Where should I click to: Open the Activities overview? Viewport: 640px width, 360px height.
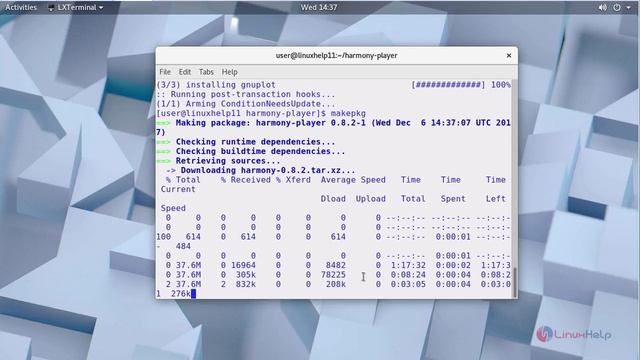pyautogui.click(x=21, y=7)
